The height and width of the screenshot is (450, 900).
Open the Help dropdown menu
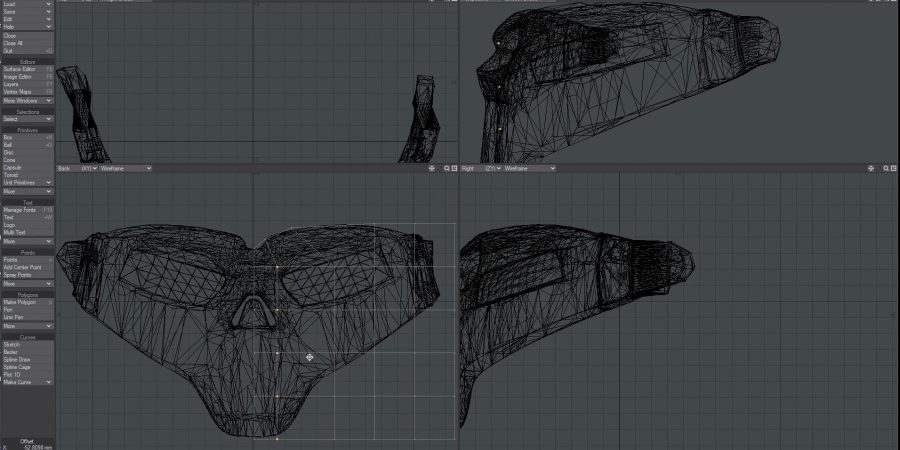tap(27, 26)
